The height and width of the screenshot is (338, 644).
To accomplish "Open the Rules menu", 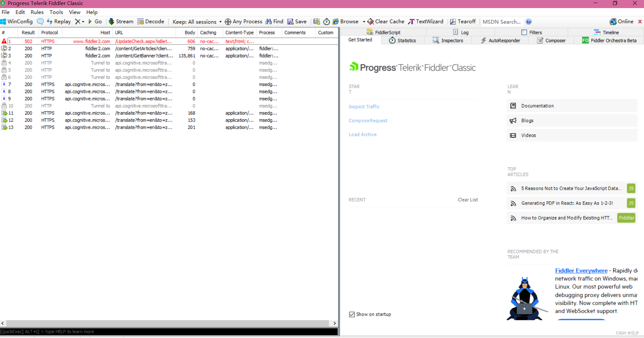I will pyautogui.click(x=37, y=12).
